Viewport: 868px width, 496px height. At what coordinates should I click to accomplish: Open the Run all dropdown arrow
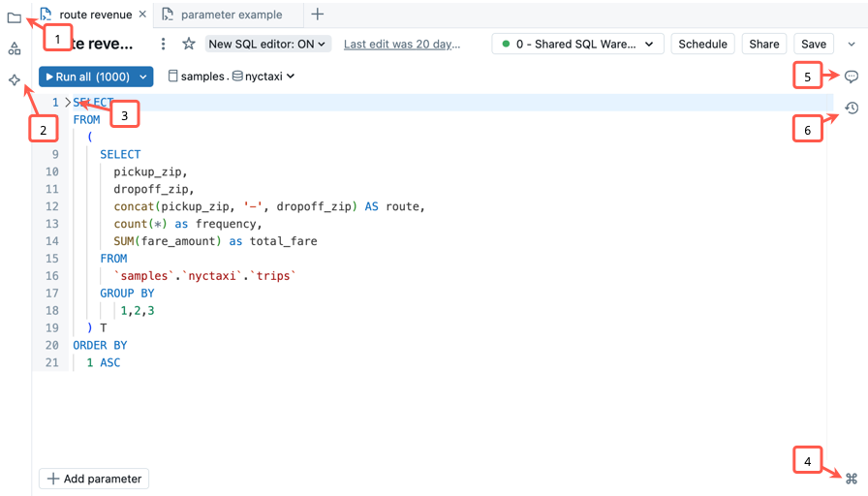click(144, 77)
